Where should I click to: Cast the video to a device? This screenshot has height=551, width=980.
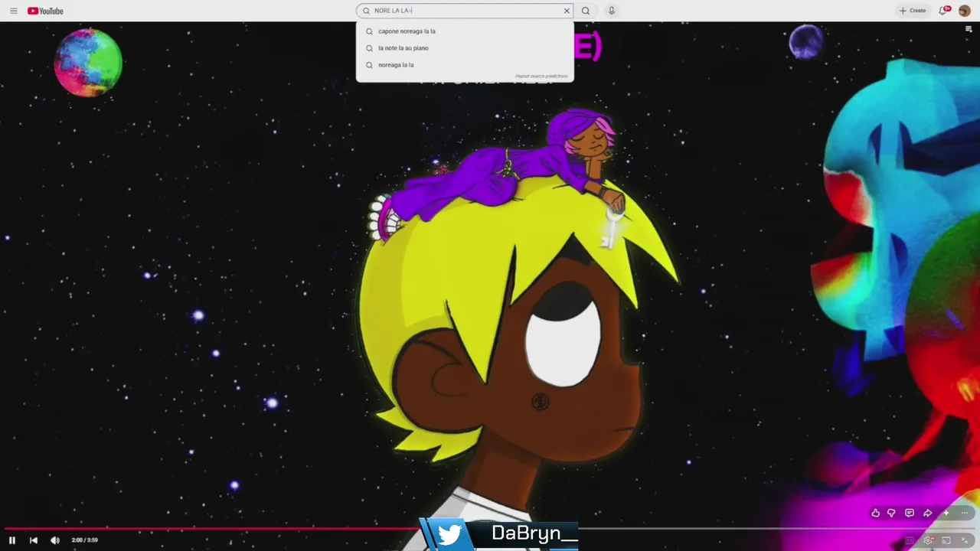point(946,540)
